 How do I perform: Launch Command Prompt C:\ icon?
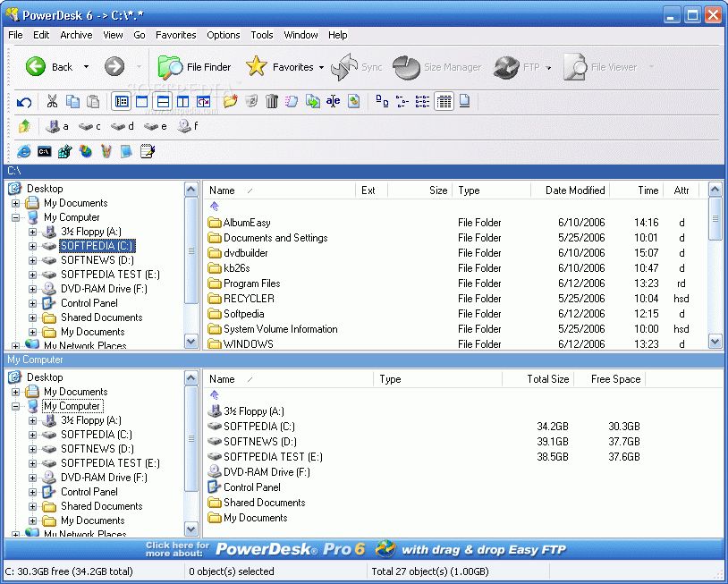(x=45, y=151)
